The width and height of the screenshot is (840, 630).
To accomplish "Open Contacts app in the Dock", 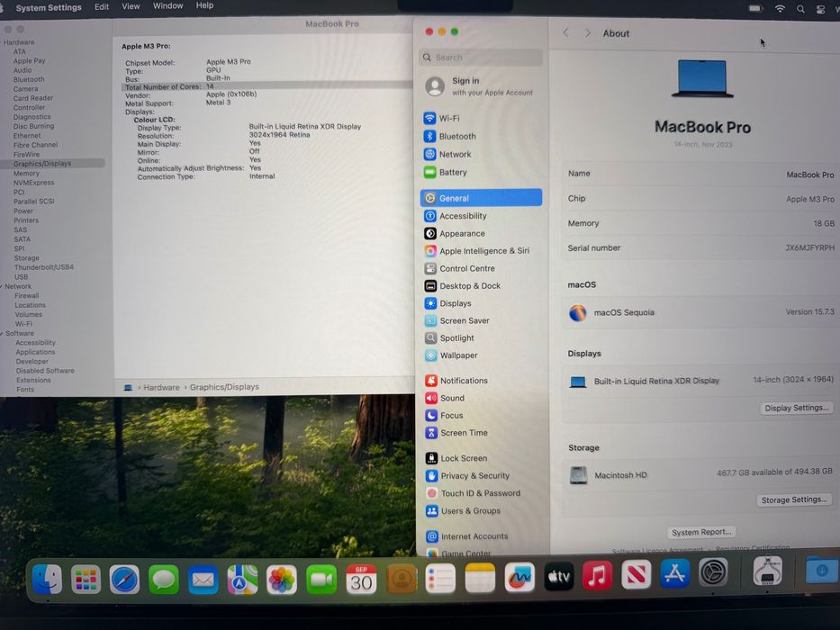I will [x=402, y=579].
